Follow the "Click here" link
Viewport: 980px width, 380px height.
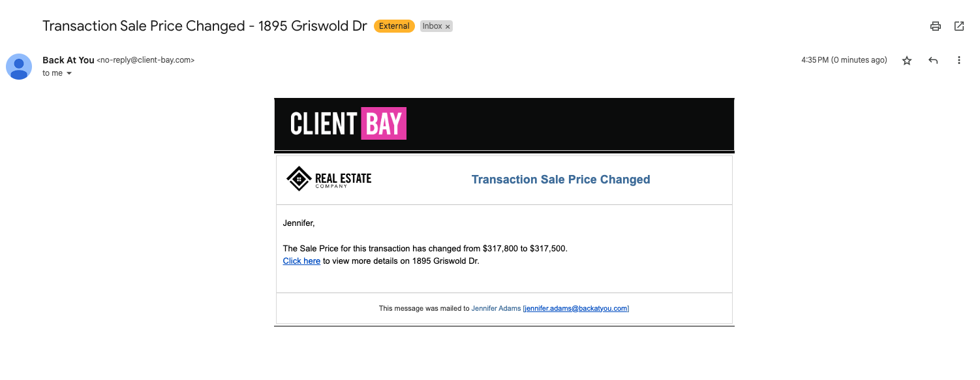[x=301, y=261]
